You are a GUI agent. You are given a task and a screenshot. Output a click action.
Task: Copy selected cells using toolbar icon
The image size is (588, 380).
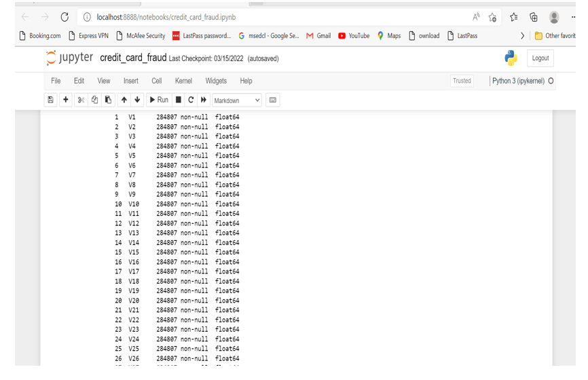94,100
